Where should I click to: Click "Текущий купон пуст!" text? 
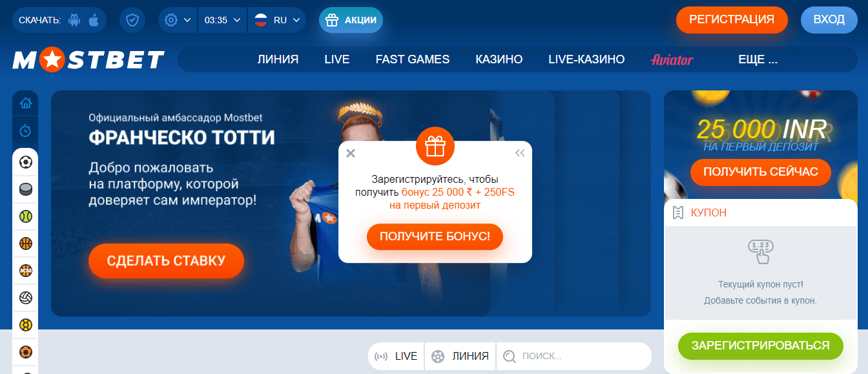click(761, 284)
